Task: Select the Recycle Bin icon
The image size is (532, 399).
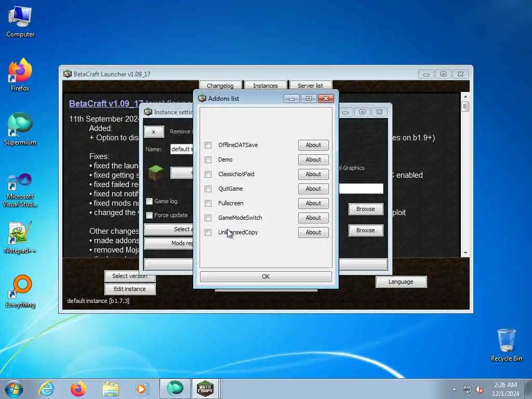Action: coord(506,345)
